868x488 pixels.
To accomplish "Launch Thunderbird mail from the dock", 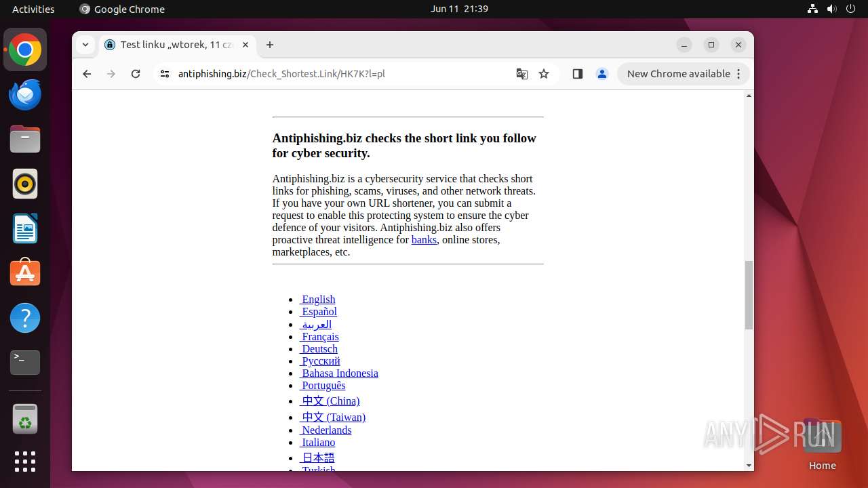I will click(x=25, y=95).
